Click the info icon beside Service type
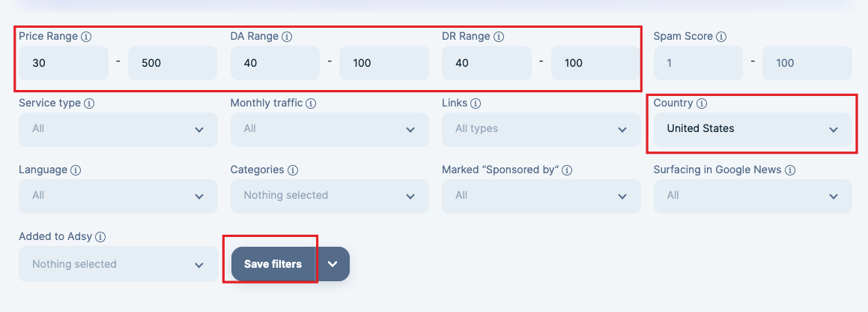Viewport: 868px width, 312px height. click(88, 103)
